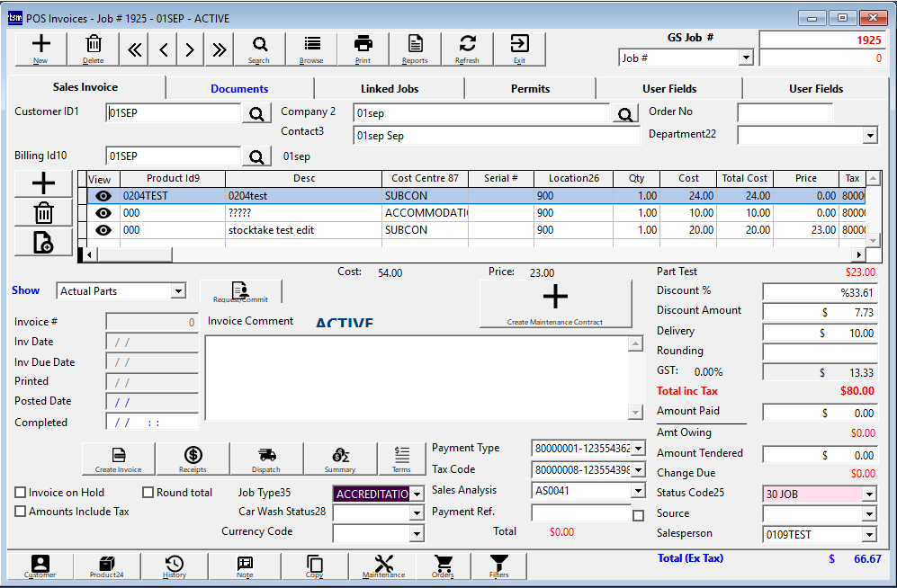The height and width of the screenshot is (588, 897).
Task: Open Reports from the toolbar
Action: click(x=415, y=49)
